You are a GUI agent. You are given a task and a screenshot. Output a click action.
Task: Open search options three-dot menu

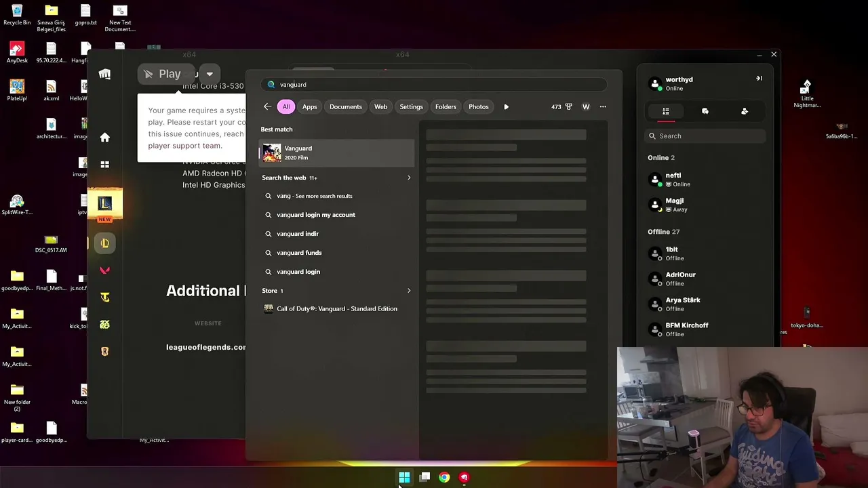[603, 106]
